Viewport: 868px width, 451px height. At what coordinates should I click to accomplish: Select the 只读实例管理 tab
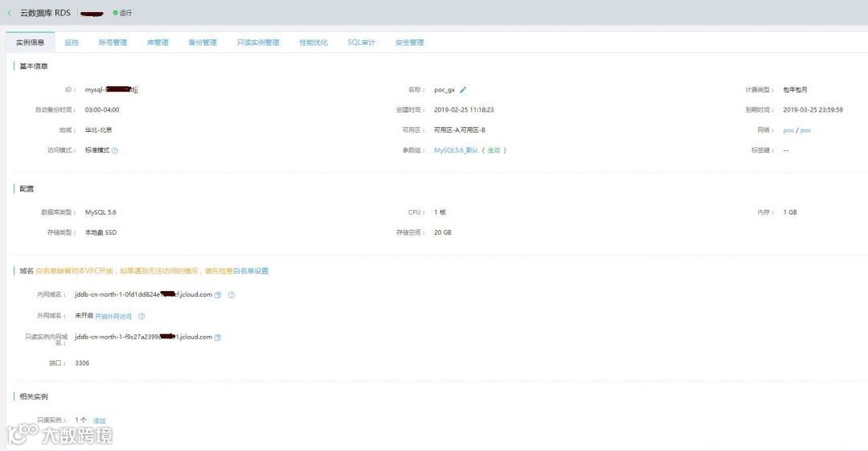pos(258,42)
